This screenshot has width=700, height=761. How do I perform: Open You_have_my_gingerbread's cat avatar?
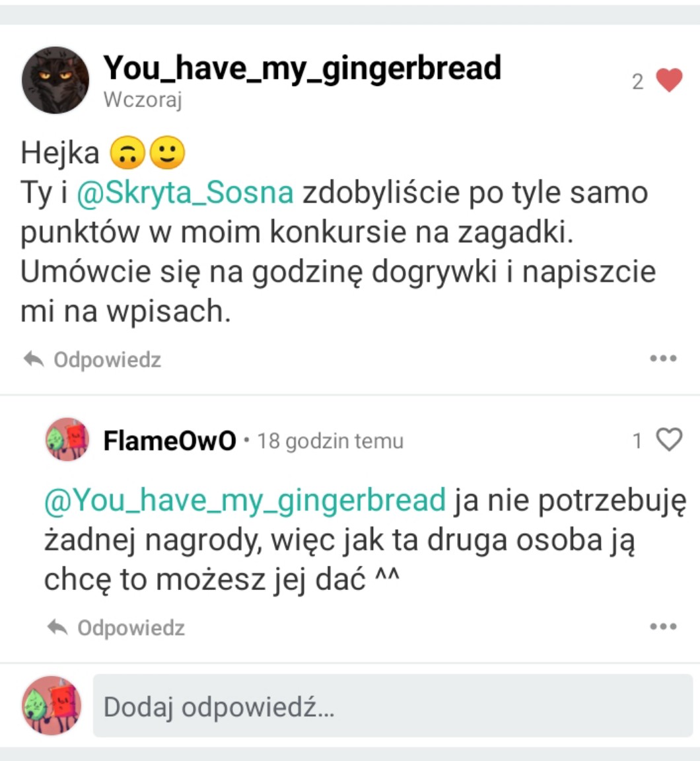[55, 80]
